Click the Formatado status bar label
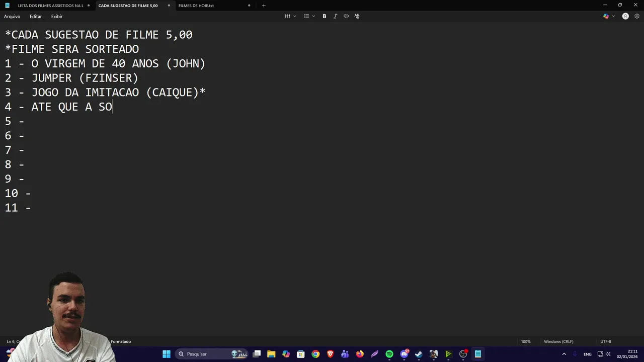 [x=121, y=341]
